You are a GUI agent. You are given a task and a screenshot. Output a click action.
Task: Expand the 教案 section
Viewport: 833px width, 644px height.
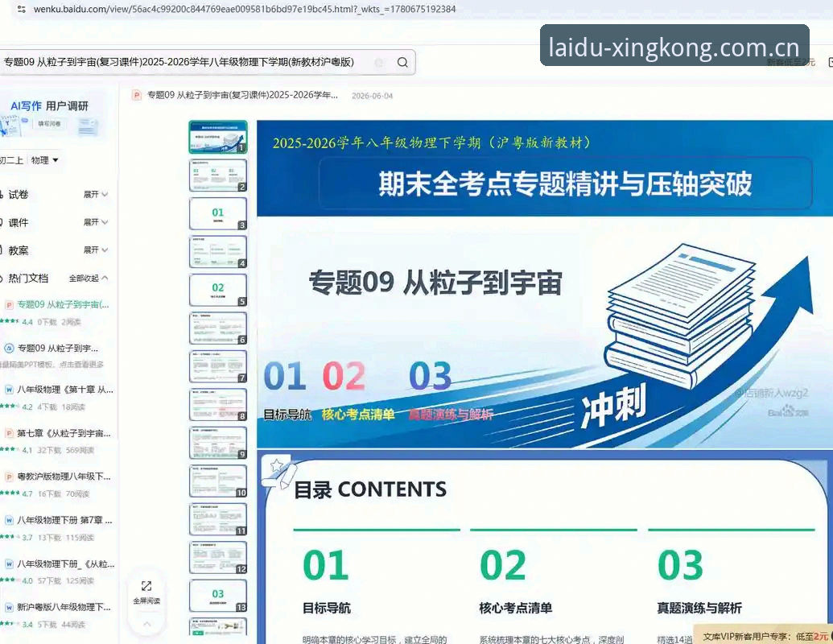point(96,250)
